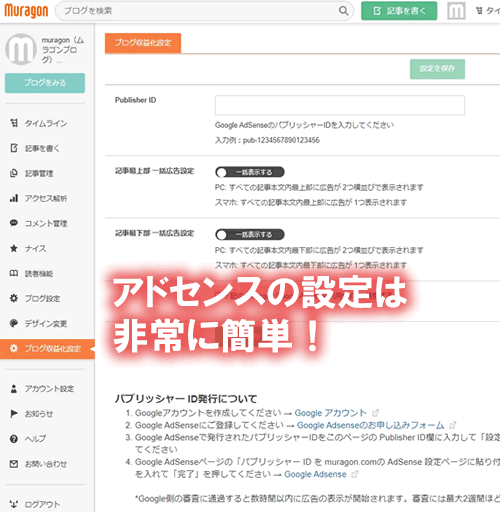Open Google Adsenseのお申し込みフォーム link

click(370, 425)
